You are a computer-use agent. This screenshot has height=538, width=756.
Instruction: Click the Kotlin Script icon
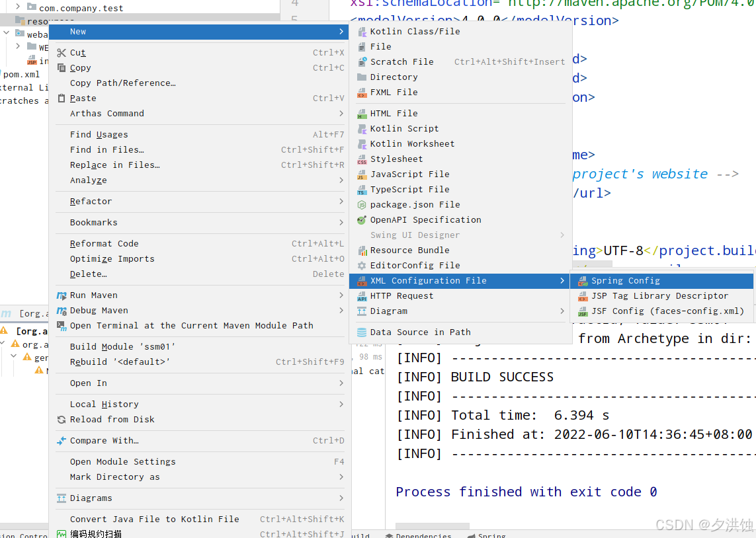point(362,129)
